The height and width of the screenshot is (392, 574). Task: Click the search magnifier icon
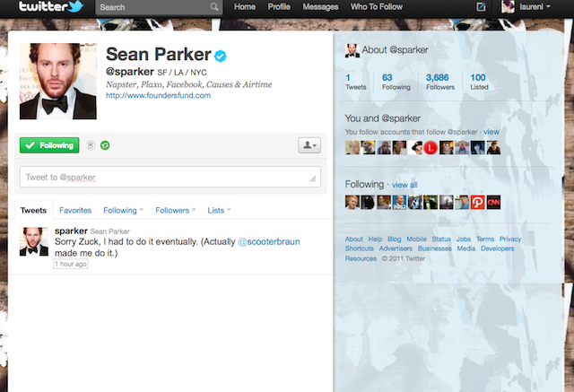tap(214, 7)
